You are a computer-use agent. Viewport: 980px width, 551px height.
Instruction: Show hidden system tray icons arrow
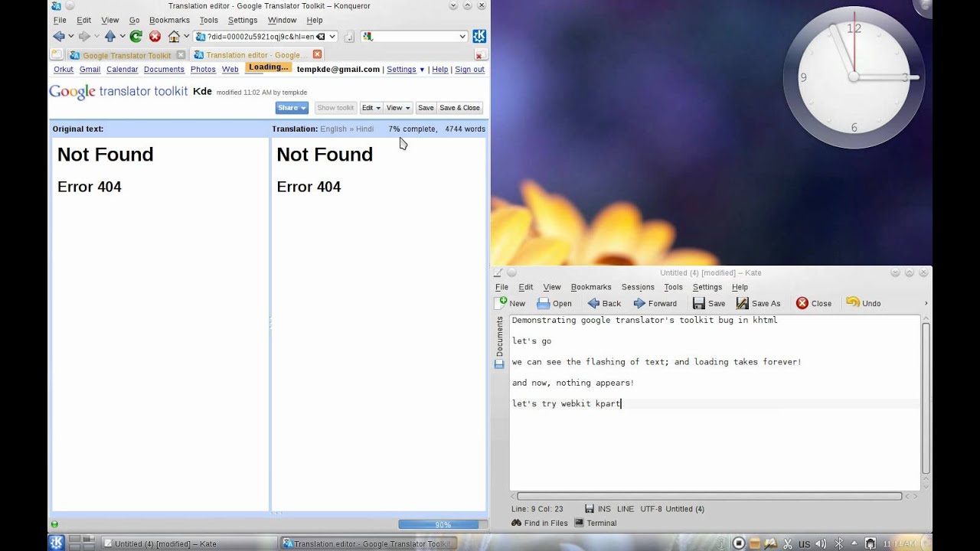[x=854, y=543]
